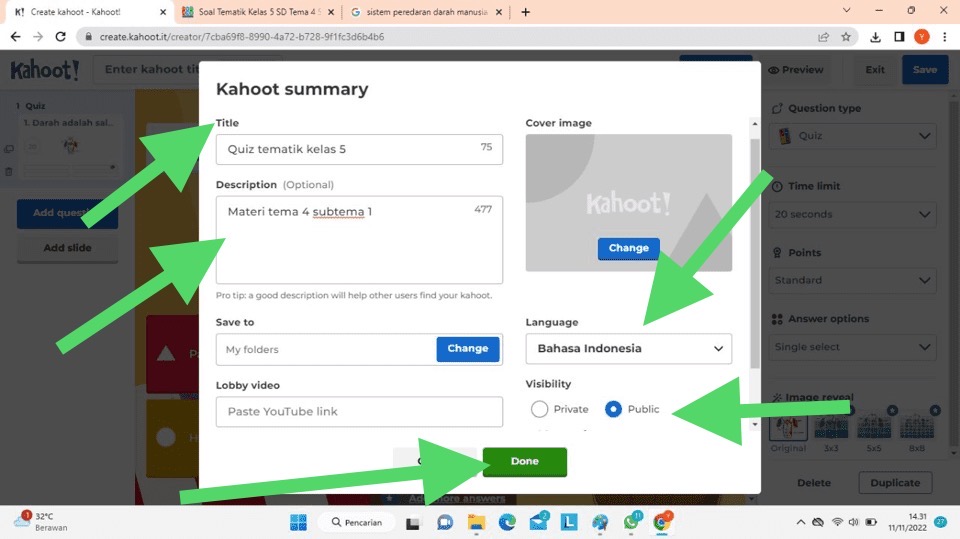
Task: Open the tab search chevron
Action: pyautogui.click(x=846, y=10)
